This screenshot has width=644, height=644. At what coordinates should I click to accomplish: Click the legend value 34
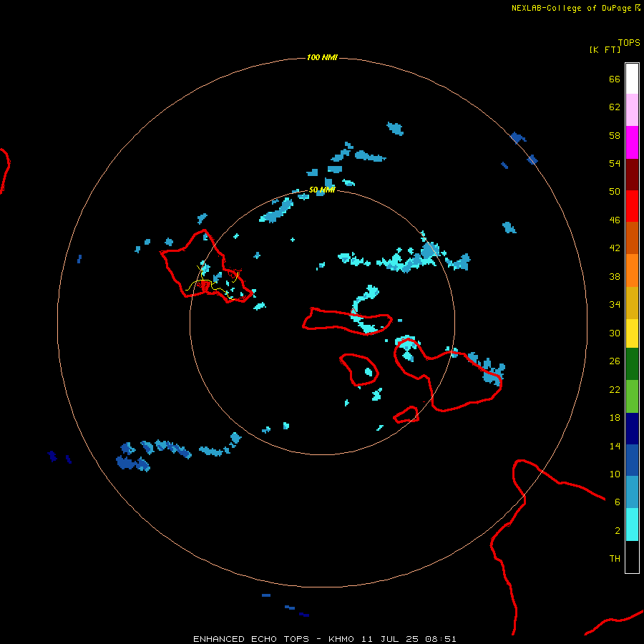coord(615,305)
